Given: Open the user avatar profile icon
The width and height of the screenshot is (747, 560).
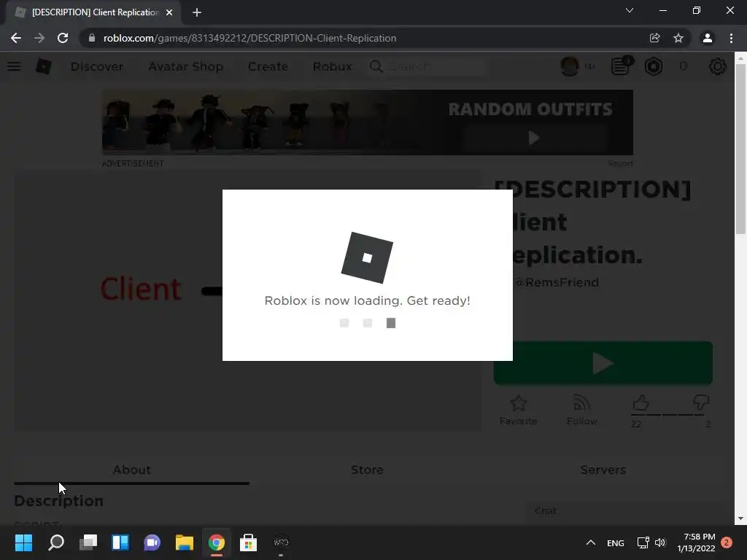Looking at the screenshot, I should click(x=570, y=66).
